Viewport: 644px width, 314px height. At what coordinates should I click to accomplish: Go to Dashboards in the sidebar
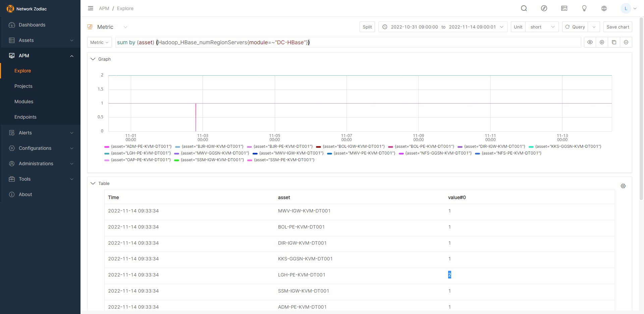pyautogui.click(x=32, y=25)
